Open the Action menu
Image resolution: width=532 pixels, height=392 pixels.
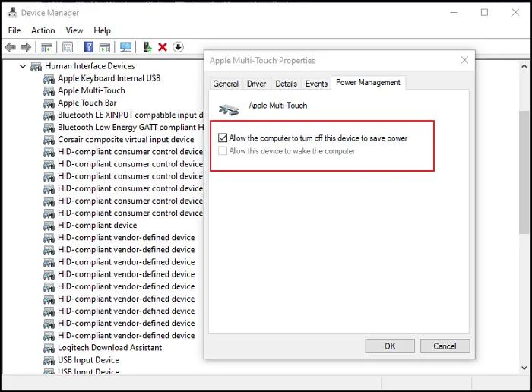(x=43, y=30)
